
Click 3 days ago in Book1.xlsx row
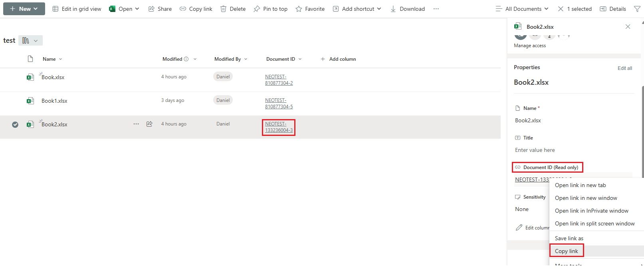172,100
